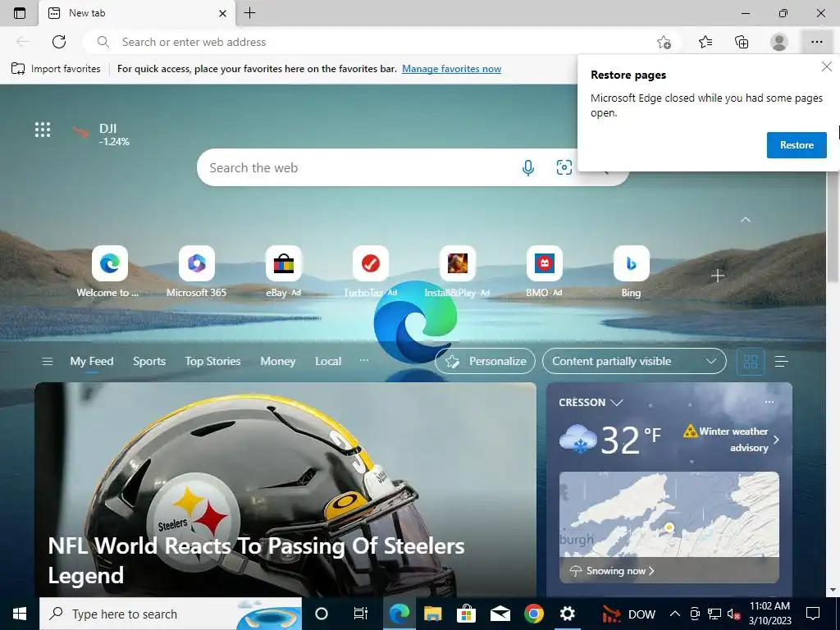Viewport: 840px width, 630px height.
Task: Select the Local feed tab
Action: pyautogui.click(x=328, y=361)
